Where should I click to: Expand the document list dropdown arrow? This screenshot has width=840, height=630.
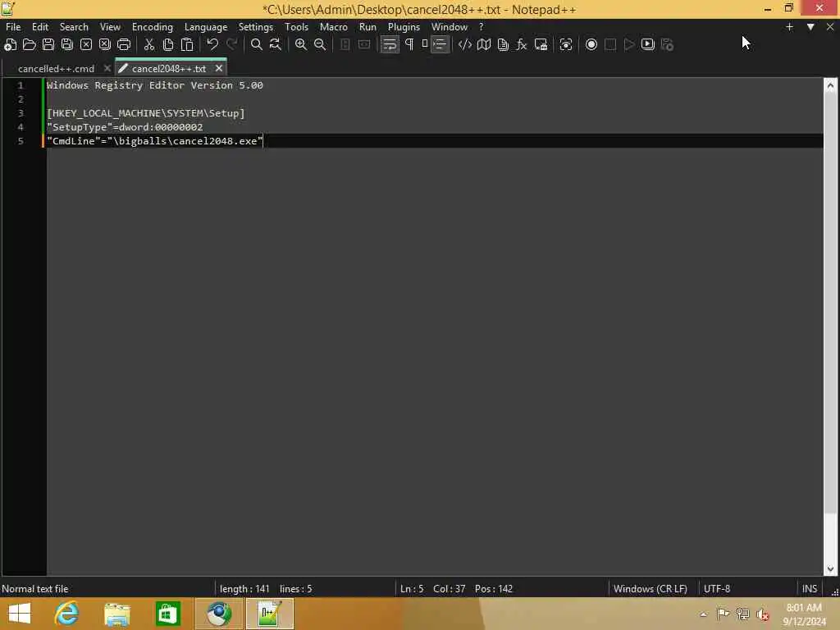[x=810, y=27]
